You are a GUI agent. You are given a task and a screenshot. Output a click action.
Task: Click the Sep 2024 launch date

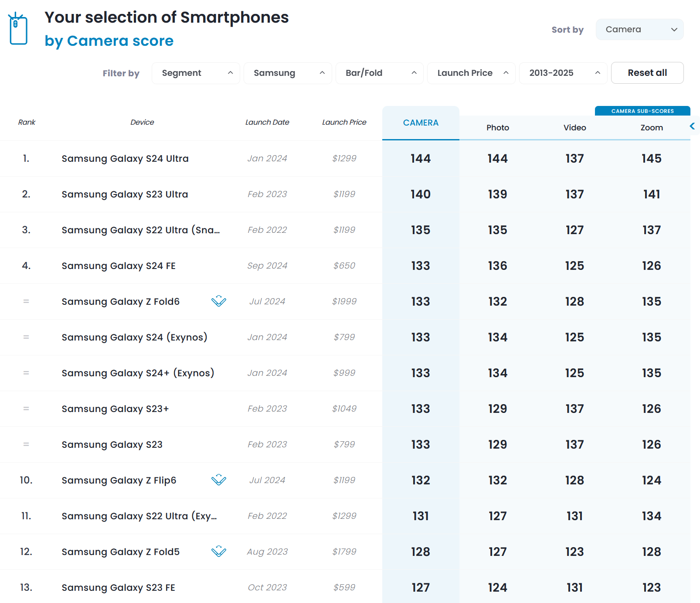point(267,266)
